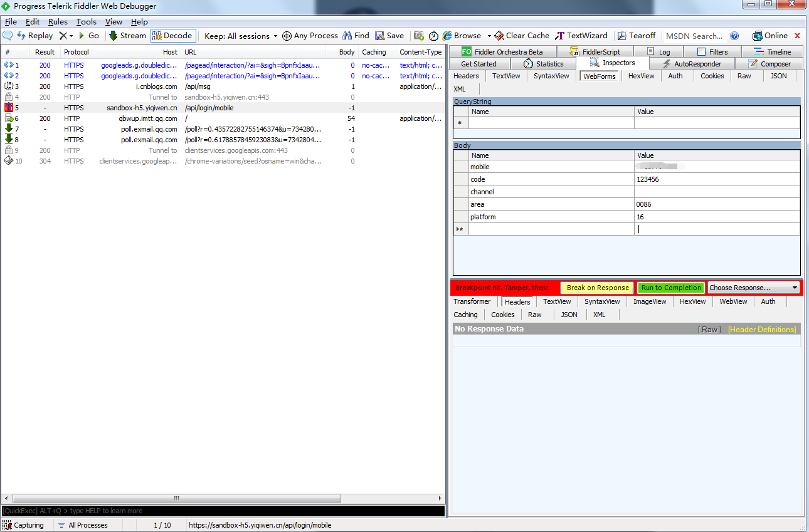Open Find sessions binoculars tool
Screen dimensions: 809x532
356,36
